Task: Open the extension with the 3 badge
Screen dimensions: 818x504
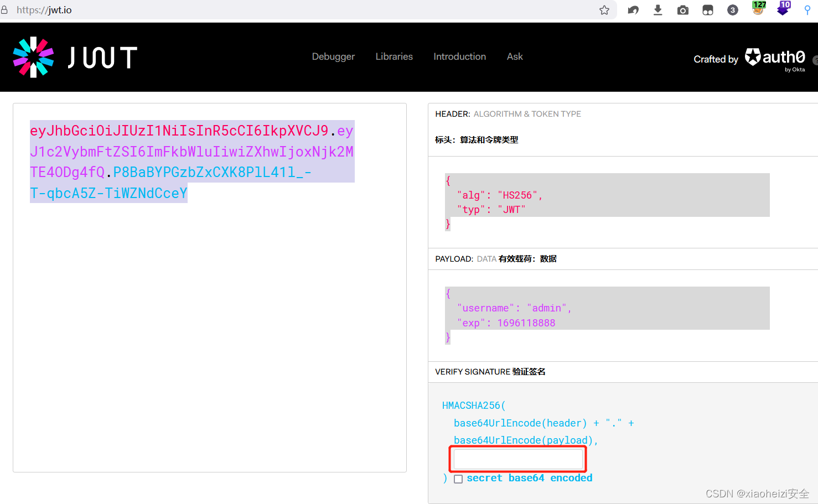Action: pyautogui.click(x=732, y=9)
